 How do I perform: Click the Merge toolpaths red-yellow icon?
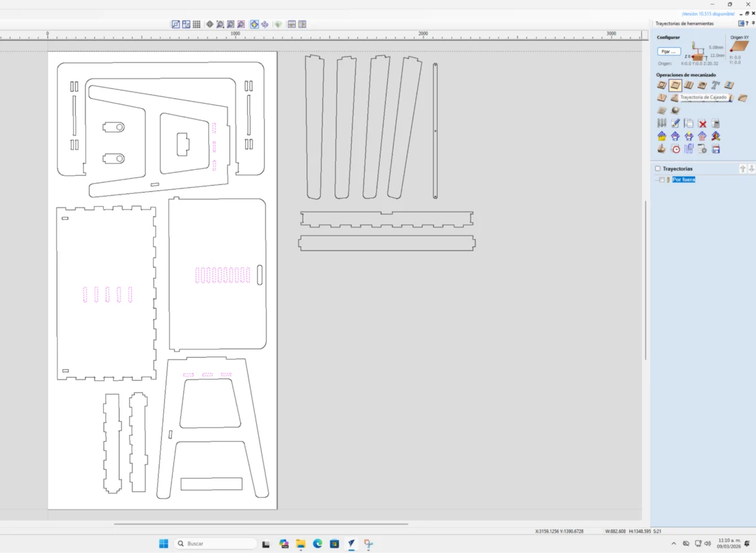[x=716, y=137]
